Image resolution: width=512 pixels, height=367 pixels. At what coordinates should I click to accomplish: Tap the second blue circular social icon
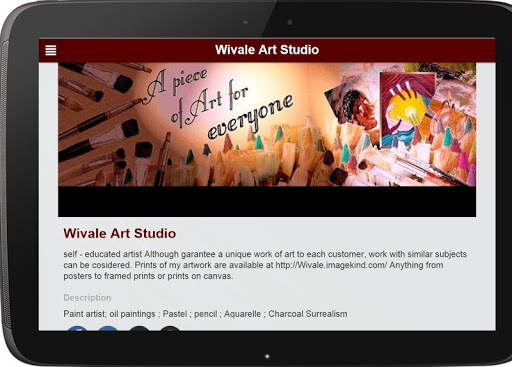pos(108,328)
